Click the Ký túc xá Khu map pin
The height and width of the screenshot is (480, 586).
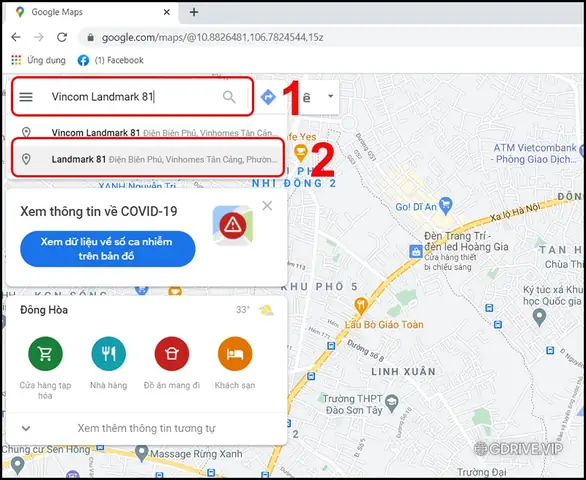(539, 317)
